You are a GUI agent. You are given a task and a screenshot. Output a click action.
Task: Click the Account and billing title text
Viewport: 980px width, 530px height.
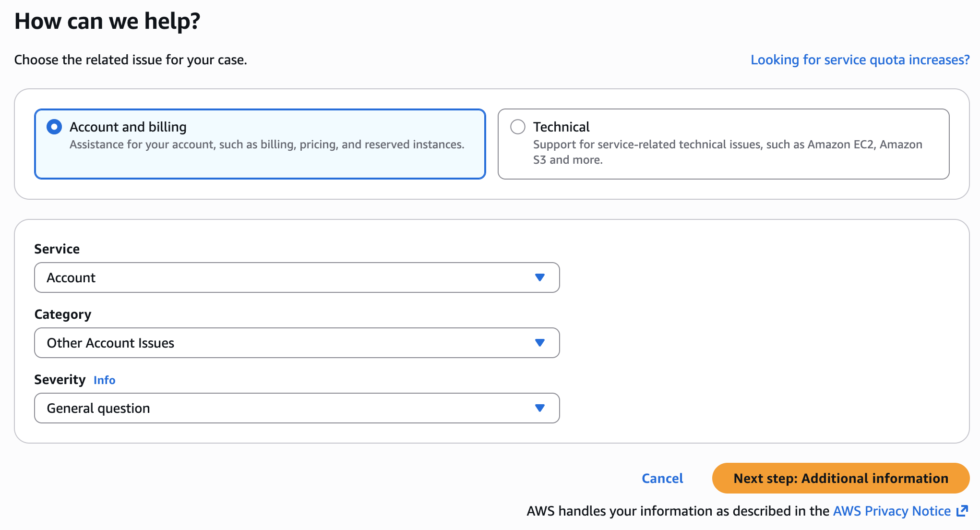point(128,127)
